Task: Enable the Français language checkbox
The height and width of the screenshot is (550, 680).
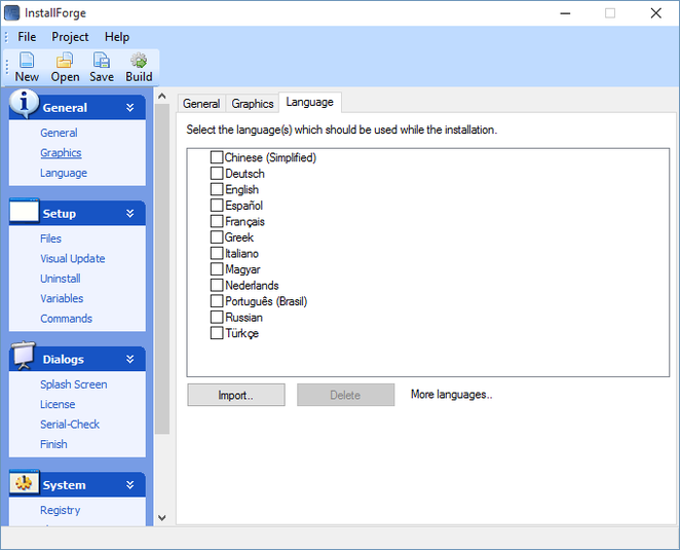Action: (217, 221)
